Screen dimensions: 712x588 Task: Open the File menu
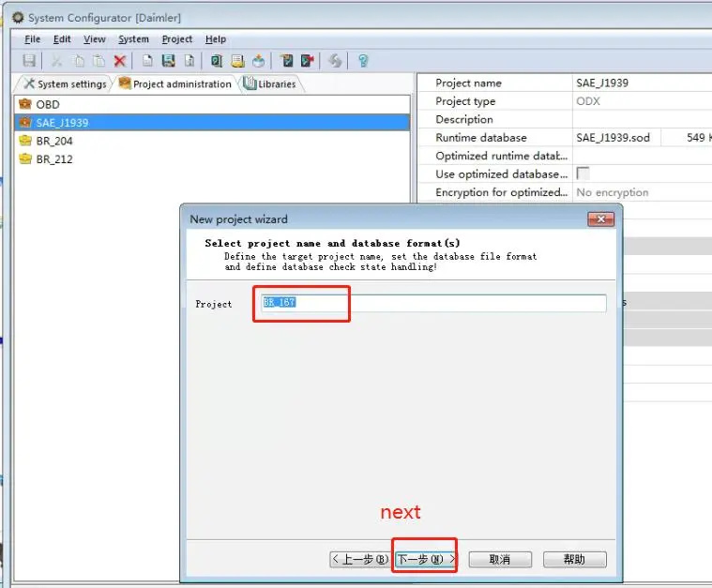pos(33,39)
